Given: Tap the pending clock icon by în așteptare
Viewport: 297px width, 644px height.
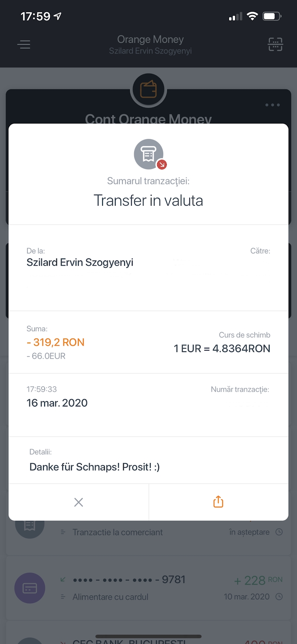Looking at the screenshot, I should point(279,532).
